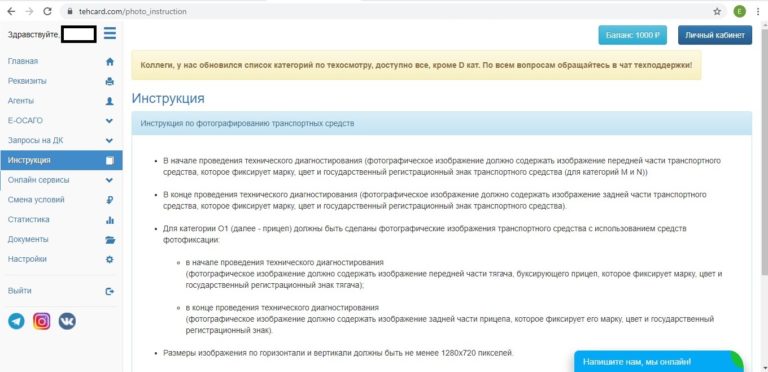
Task: Open the Смена условий menu item
Action: coord(36,200)
